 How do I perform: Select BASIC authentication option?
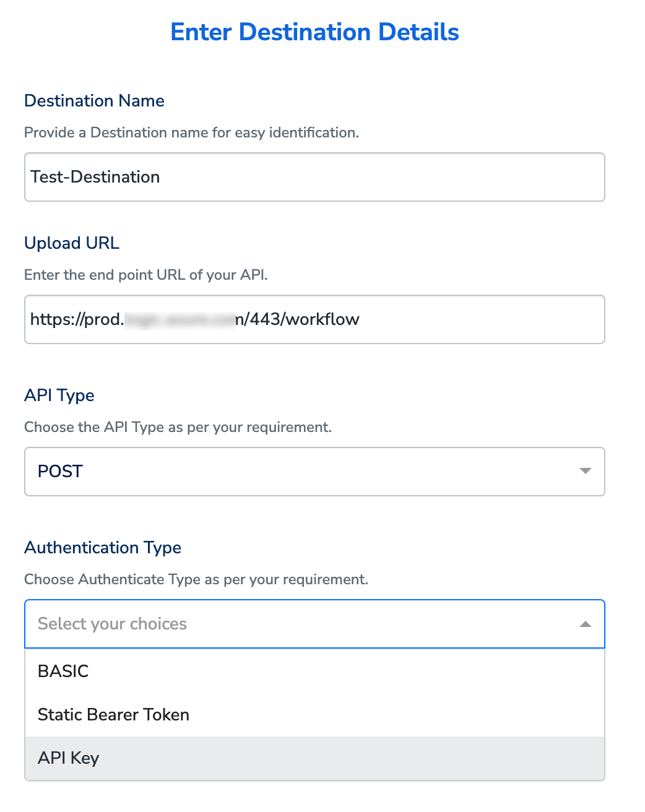click(x=63, y=671)
